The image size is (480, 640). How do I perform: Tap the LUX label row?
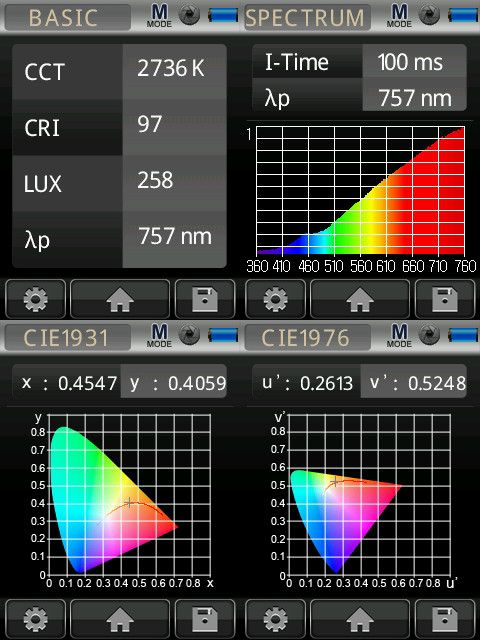[x=67, y=183]
